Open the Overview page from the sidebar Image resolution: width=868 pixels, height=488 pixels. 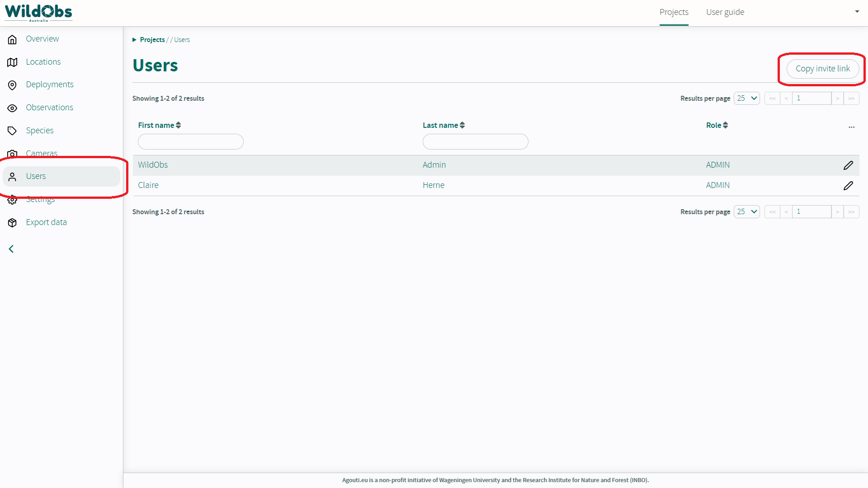click(x=42, y=39)
